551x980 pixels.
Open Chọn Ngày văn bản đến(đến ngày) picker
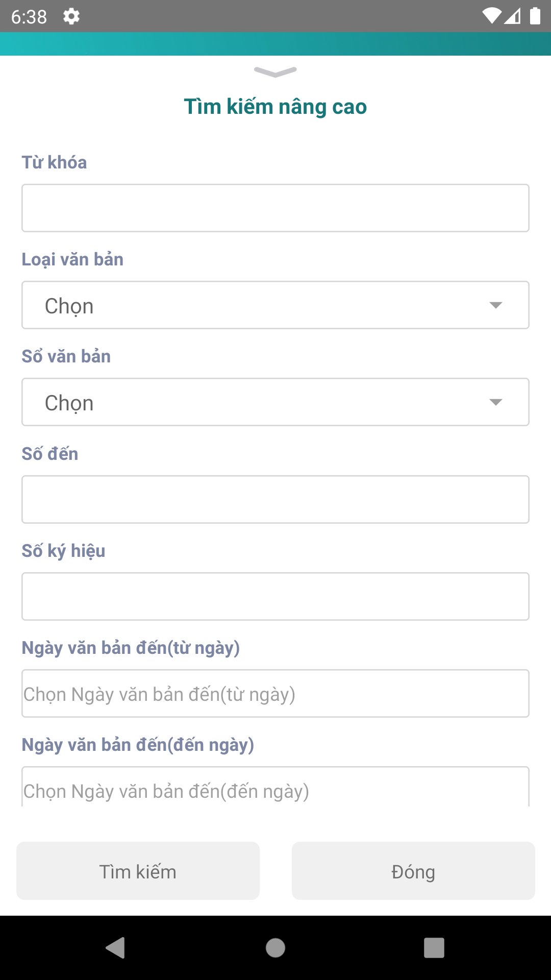(x=275, y=790)
